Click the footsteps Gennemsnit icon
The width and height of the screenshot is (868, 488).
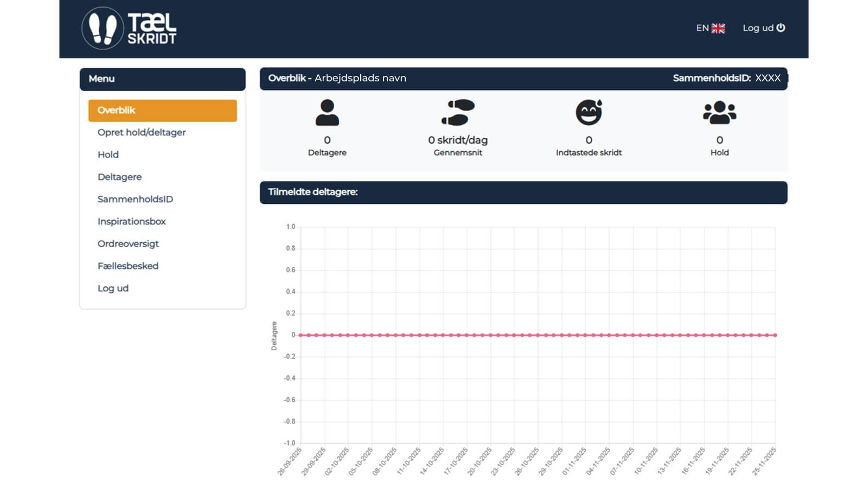coord(458,113)
